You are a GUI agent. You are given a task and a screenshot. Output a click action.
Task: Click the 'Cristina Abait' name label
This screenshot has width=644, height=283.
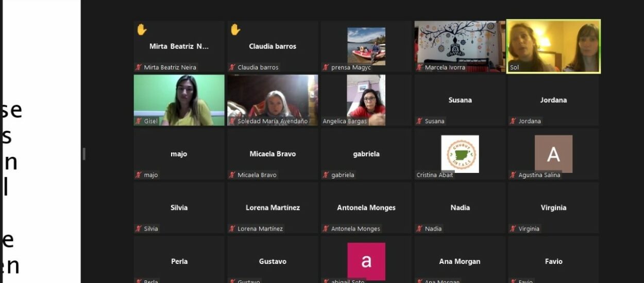435,175
